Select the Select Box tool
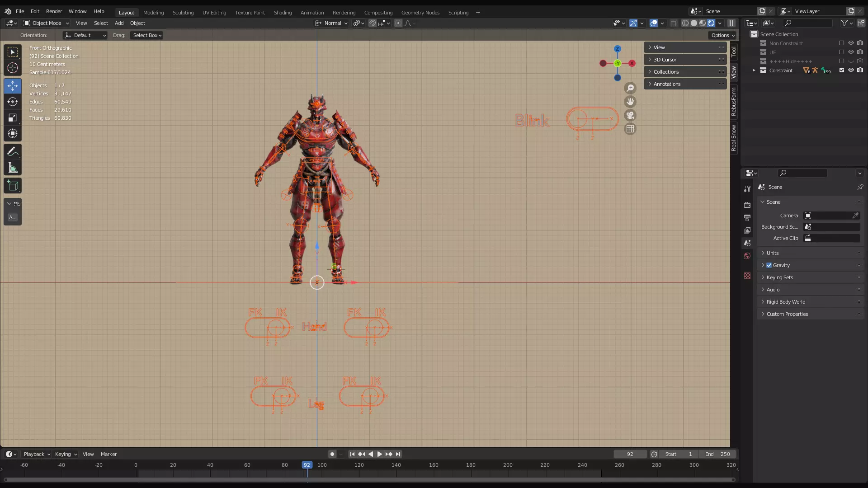The image size is (868, 488). pos(13,52)
